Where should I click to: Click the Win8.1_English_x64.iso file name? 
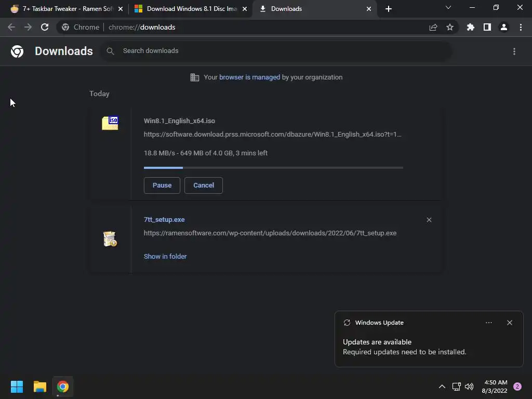tap(179, 121)
